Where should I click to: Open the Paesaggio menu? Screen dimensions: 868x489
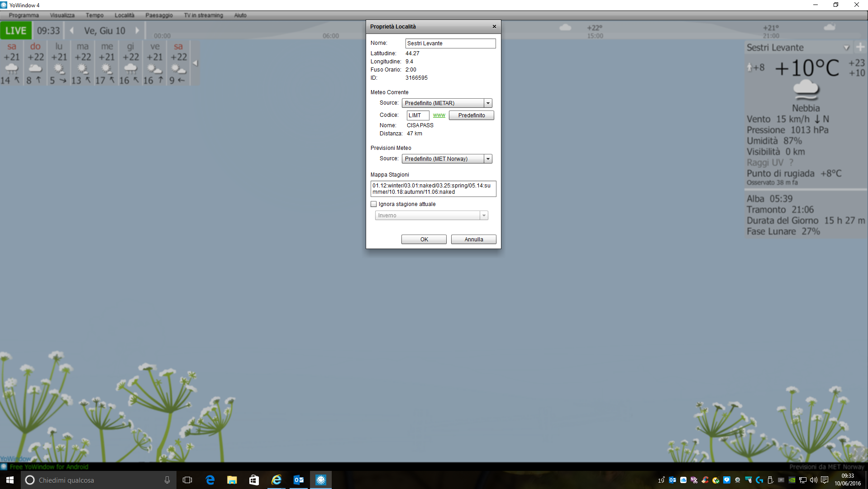pyautogui.click(x=159, y=15)
